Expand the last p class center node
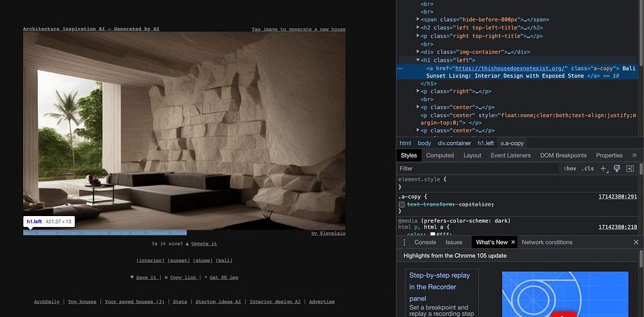Screen dimensions: 644x317 tap(418, 131)
